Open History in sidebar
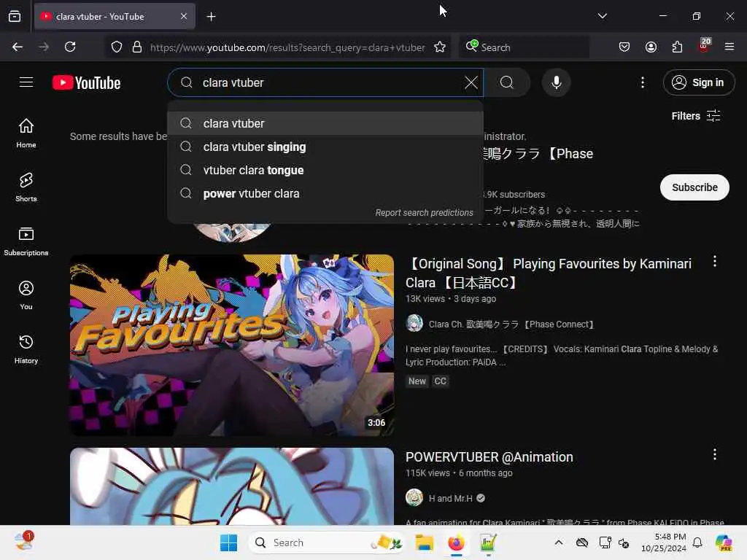Image resolution: width=747 pixels, height=560 pixels. click(26, 349)
